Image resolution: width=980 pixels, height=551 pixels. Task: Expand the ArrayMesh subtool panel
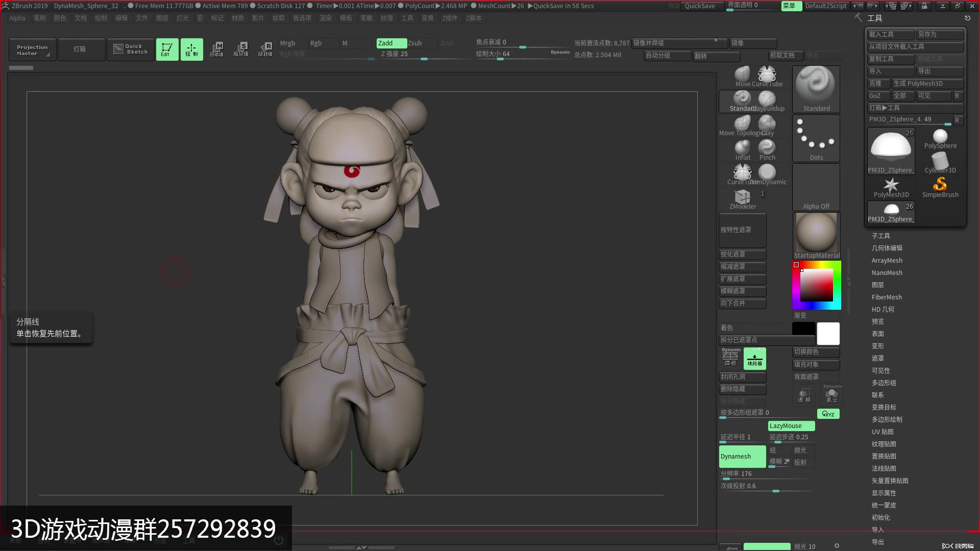pyautogui.click(x=887, y=260)
